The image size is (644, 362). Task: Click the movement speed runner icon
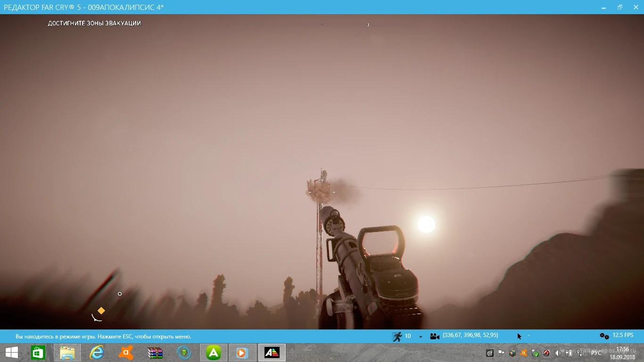click(x=397, y=336)
